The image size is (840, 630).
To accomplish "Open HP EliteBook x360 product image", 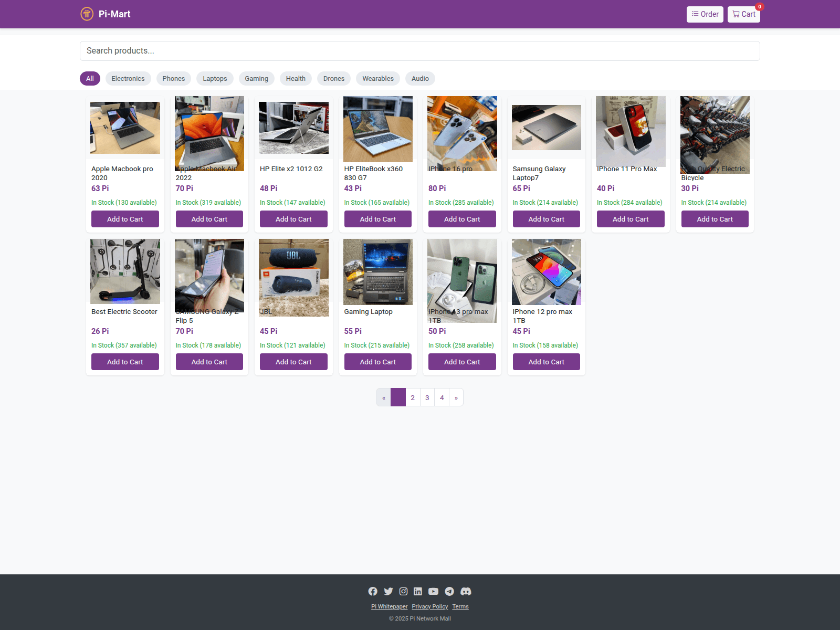I will tap(378, 129).
